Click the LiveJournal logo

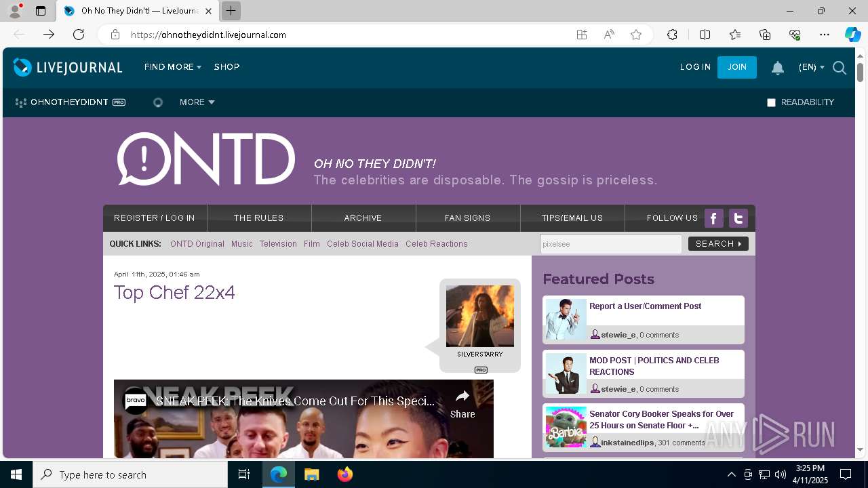coord(68,67)
